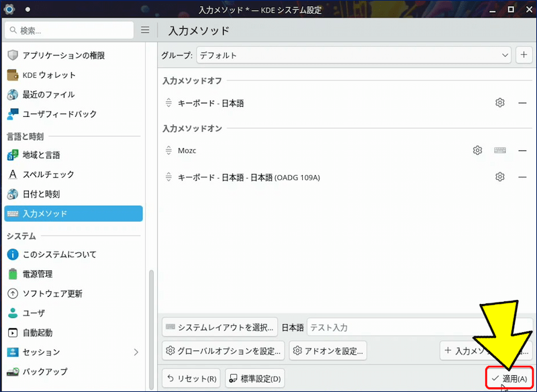This screenshot has height=392, width=537.
Task: Open スペルチェック in the sidebar
Action: (73, 175)
